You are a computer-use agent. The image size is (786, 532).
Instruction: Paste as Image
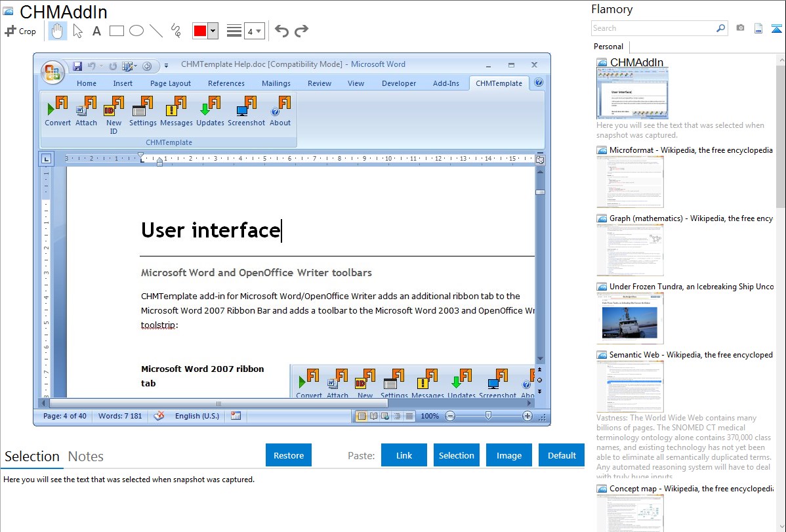pyautogui.click(x=508, y=455)
